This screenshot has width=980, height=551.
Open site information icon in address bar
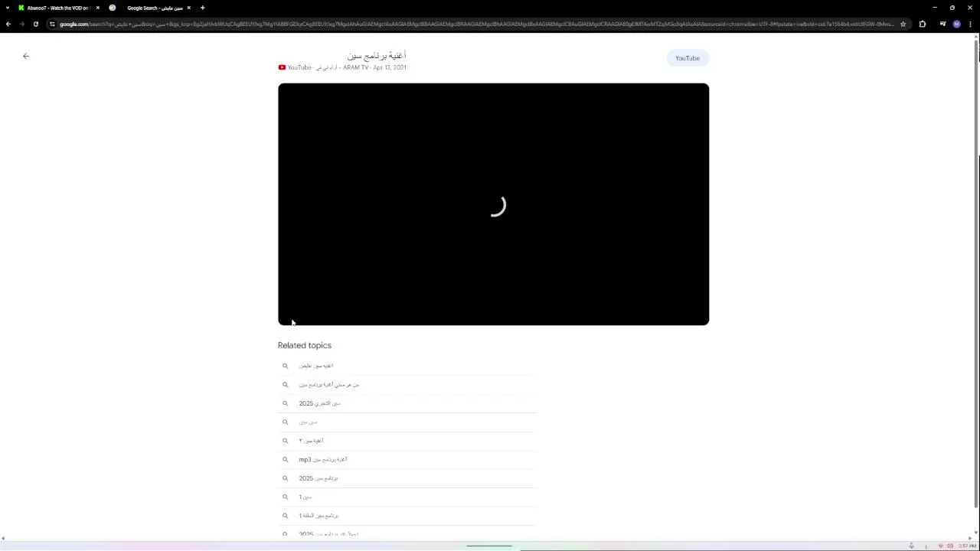tap(52, 24)
